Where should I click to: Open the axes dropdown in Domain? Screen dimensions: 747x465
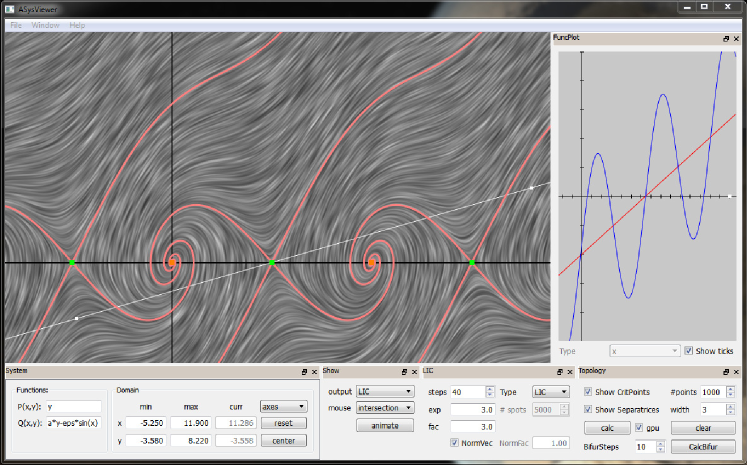pos(282,407)
